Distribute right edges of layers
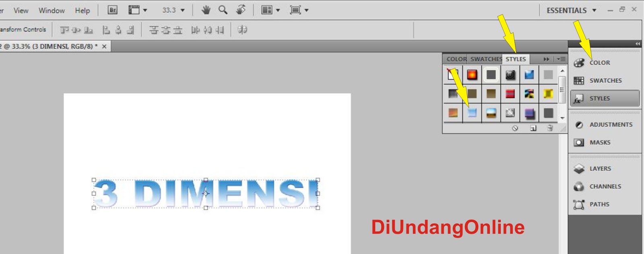Screen dimensions: 644x254 pos(220,30)
